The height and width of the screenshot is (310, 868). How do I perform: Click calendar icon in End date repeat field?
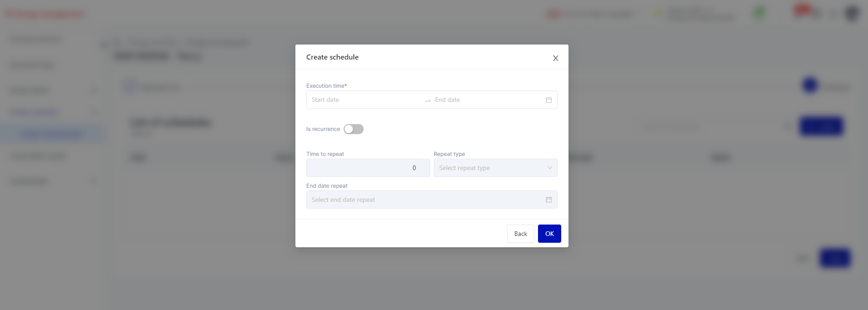[x=548, y=200]
